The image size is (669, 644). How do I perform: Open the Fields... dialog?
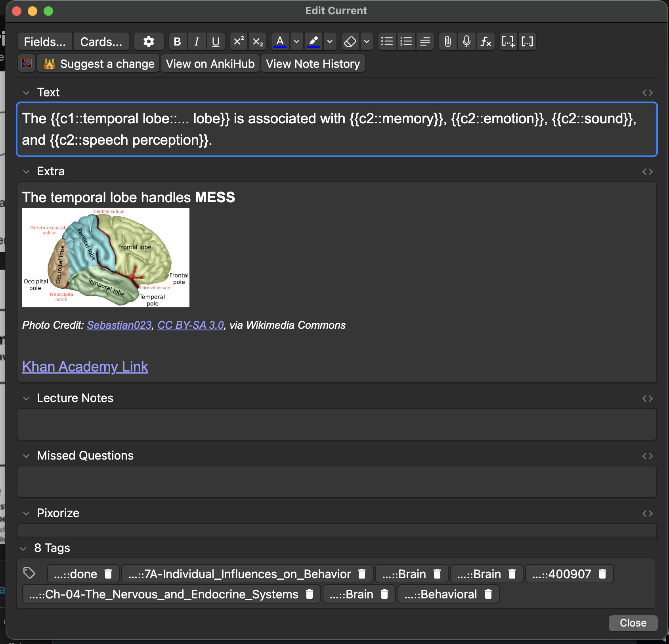[45, 42]
